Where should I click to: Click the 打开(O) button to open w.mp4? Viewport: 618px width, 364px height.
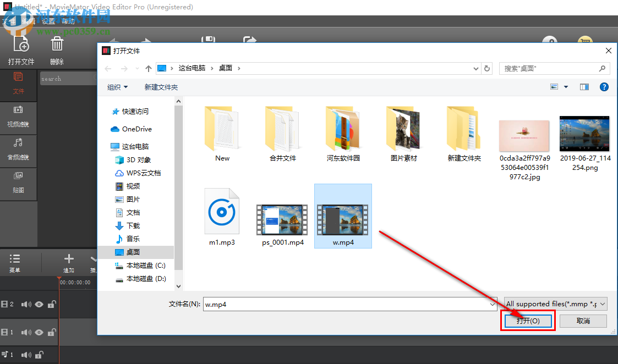click(527, 320)
